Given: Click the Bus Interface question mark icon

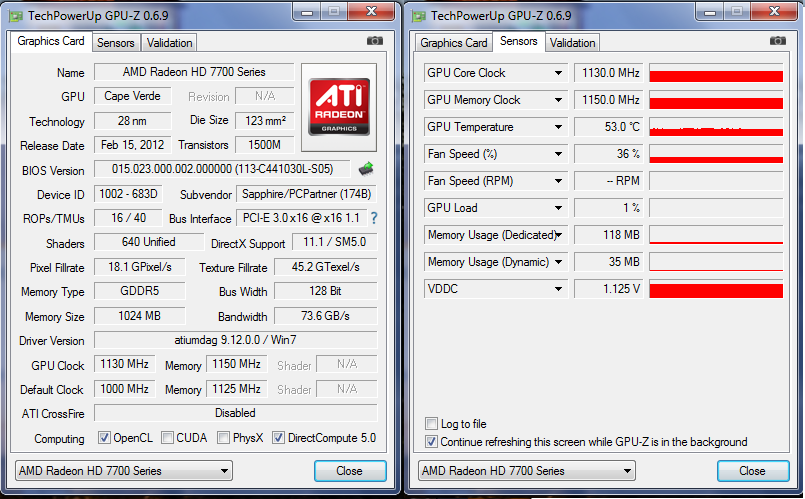Looking at the screenshot, I should [374, 218].
